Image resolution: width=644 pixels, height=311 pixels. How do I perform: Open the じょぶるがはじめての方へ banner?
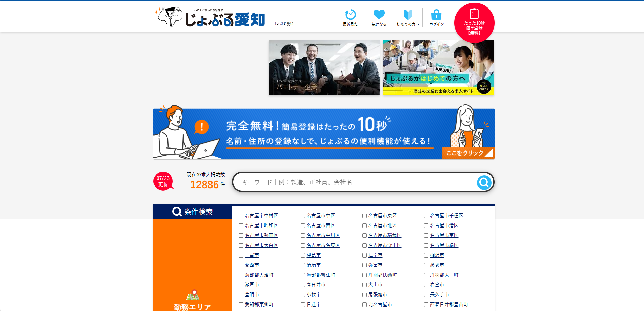(438, 68)
